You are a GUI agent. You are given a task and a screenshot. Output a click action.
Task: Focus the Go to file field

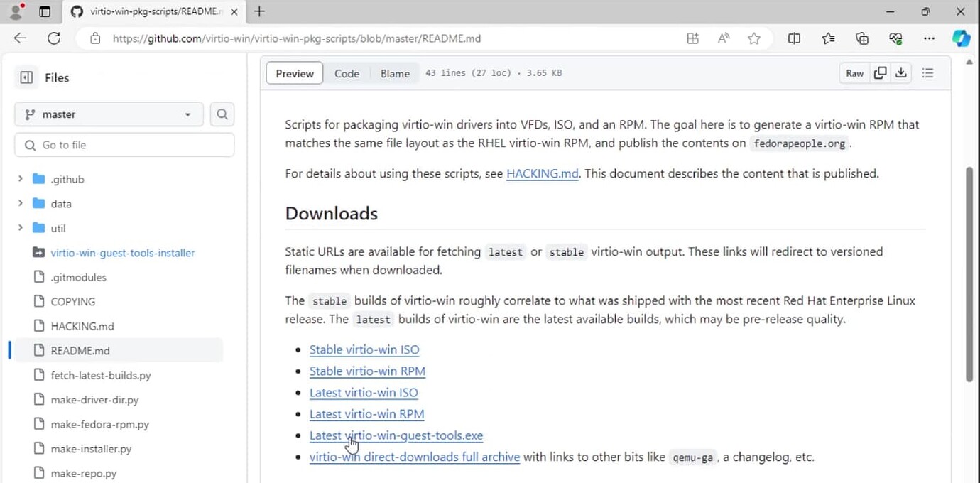[x=124, y=145]
